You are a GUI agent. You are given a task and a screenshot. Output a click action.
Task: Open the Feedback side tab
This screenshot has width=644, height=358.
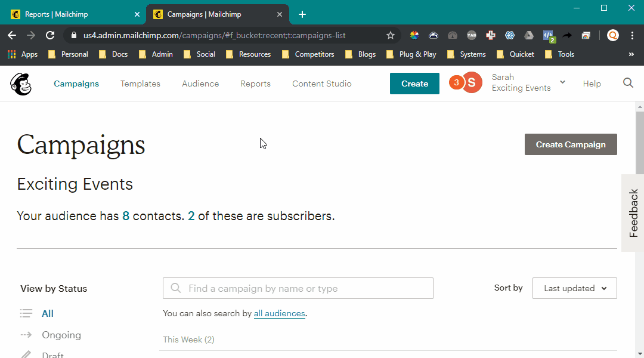[x=633, y=213]
